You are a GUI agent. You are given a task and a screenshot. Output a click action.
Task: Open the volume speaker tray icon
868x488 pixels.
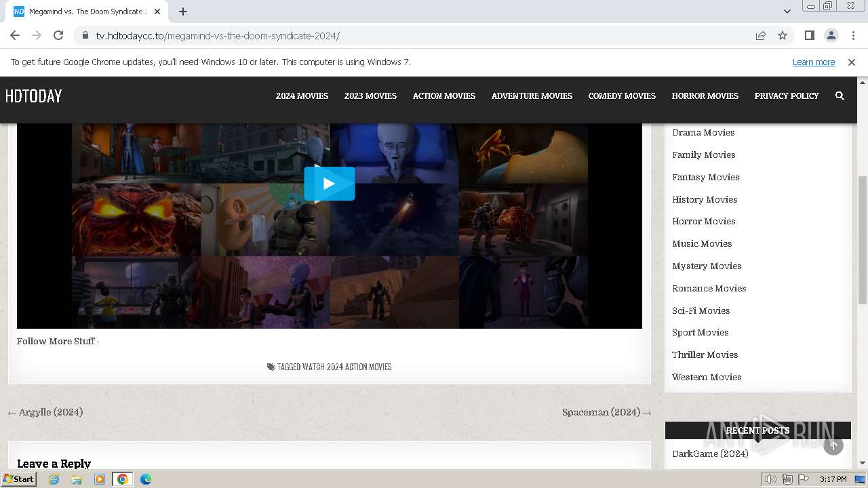[x=770, y=479]
